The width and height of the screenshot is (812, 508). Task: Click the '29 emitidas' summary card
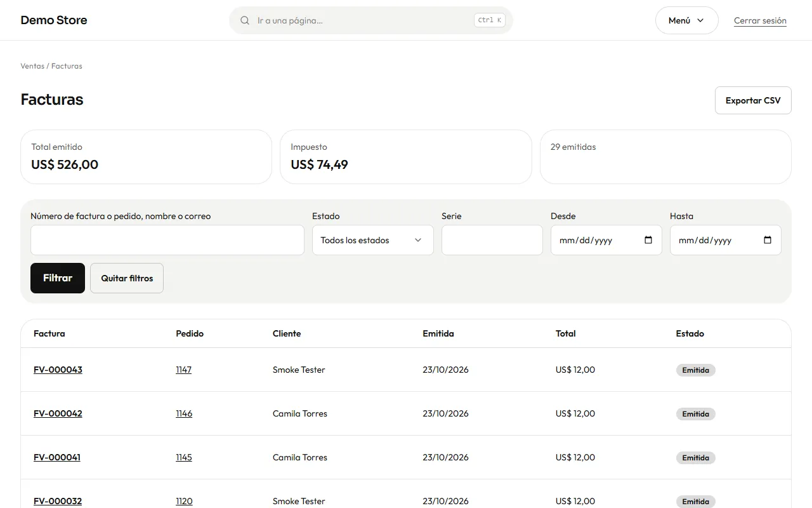pos(665,157)
